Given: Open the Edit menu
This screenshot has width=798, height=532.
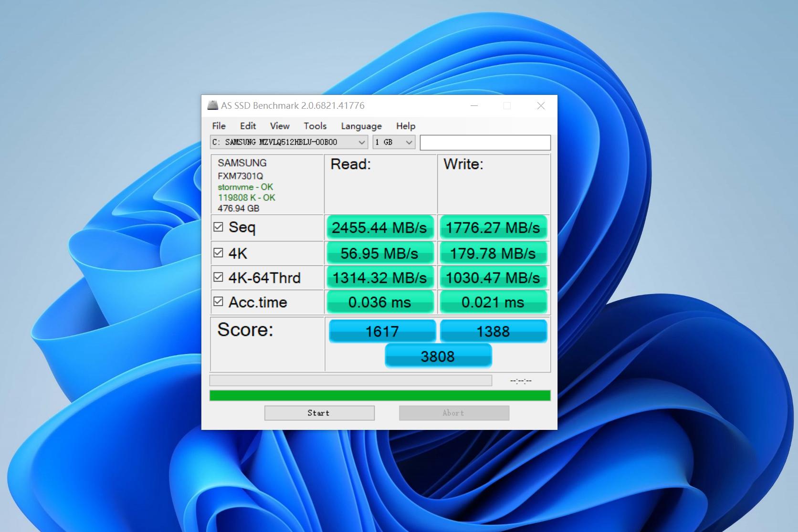Looking at the screenshot, I should [248, 126].
